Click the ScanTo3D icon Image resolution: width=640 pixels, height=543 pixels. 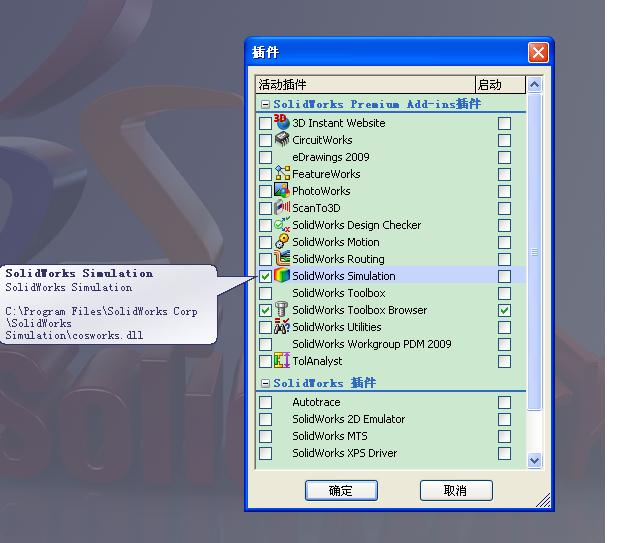tap(282, 208)
